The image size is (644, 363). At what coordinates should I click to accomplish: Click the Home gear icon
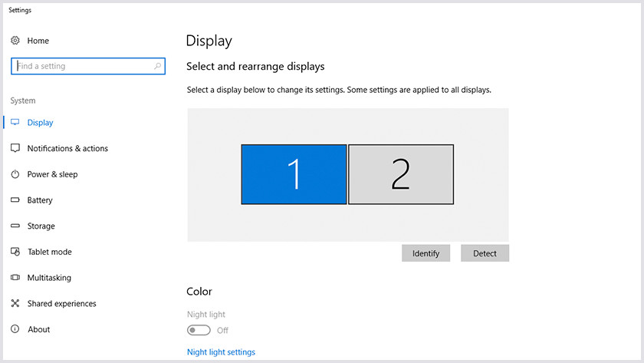click(x=15, y=40)
